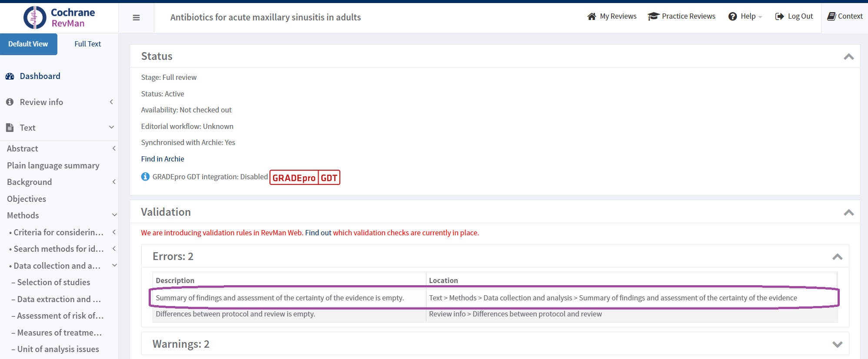Image resolution: width=868 pixels, height=359 pixels.
Task: Click 'Availability: Not checked out' text
Action: click(186, 110)
